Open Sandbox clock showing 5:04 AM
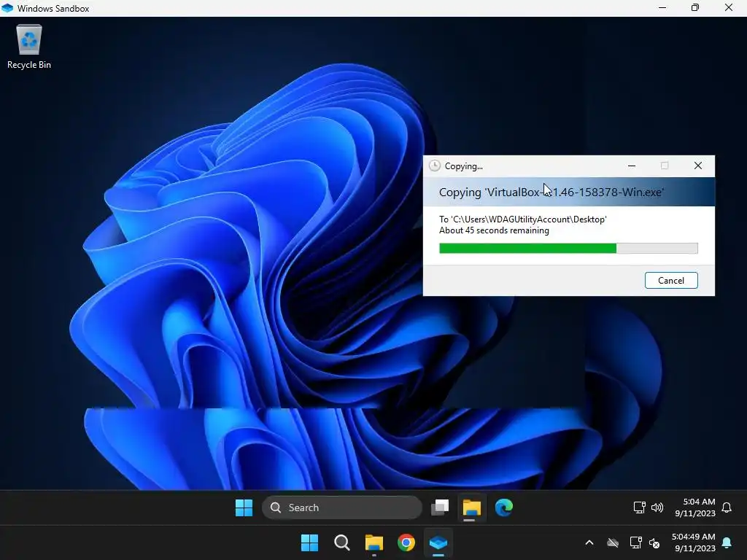The width and height of the screenshot is (747, 560). [x=695, y=507]
